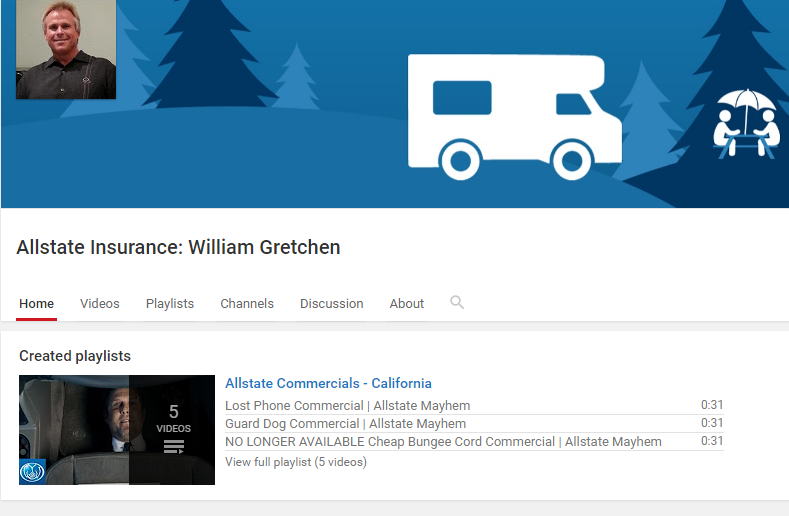Click the 0:31 duration of Guard Dog Commercial
This screenshot has width=789, height=516.
coord(712,423)
